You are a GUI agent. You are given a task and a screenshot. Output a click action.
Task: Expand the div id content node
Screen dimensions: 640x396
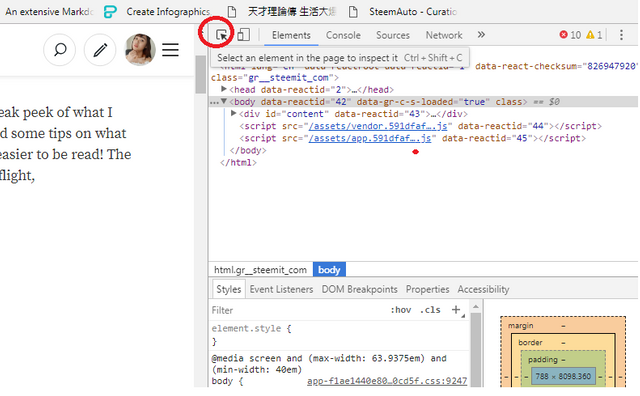tap(233, 113)
